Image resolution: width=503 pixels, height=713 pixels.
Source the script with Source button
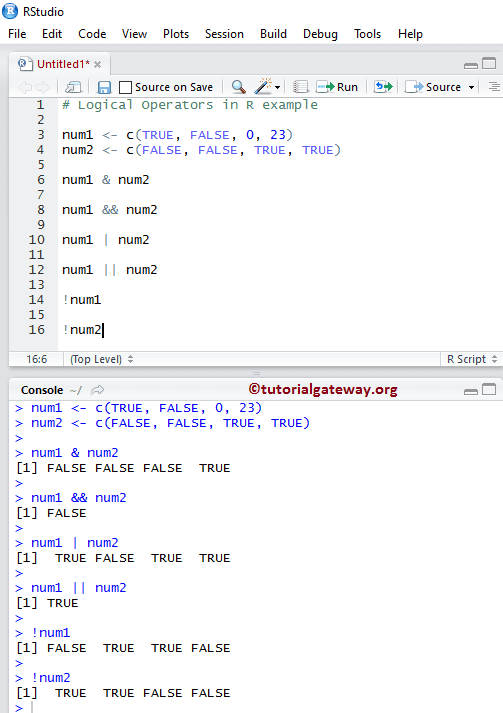pos(433,86)
